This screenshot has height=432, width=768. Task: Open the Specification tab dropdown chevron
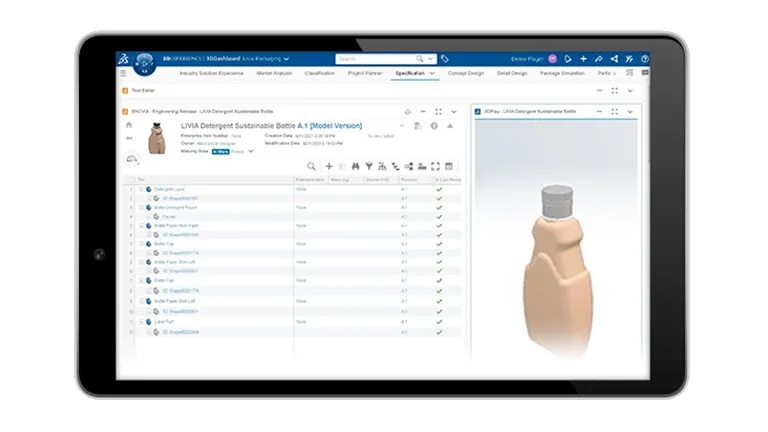[x=432, y=73]
